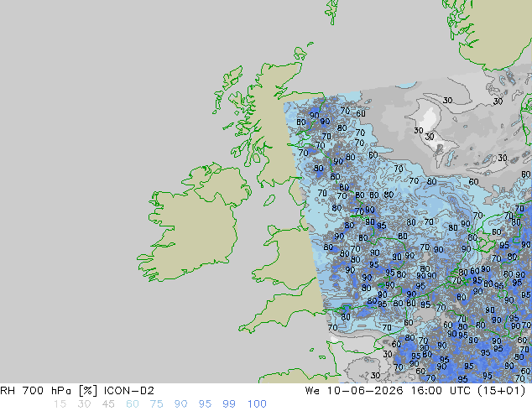
Task: Click the legend value 15
Action: click(x=60, y=404)
